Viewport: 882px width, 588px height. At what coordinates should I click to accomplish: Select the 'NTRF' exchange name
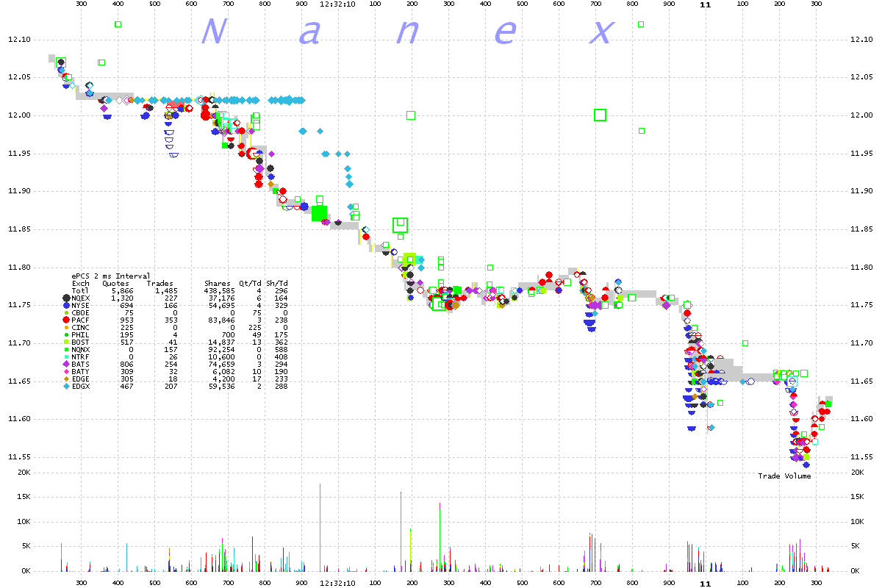tap(80, 356)
